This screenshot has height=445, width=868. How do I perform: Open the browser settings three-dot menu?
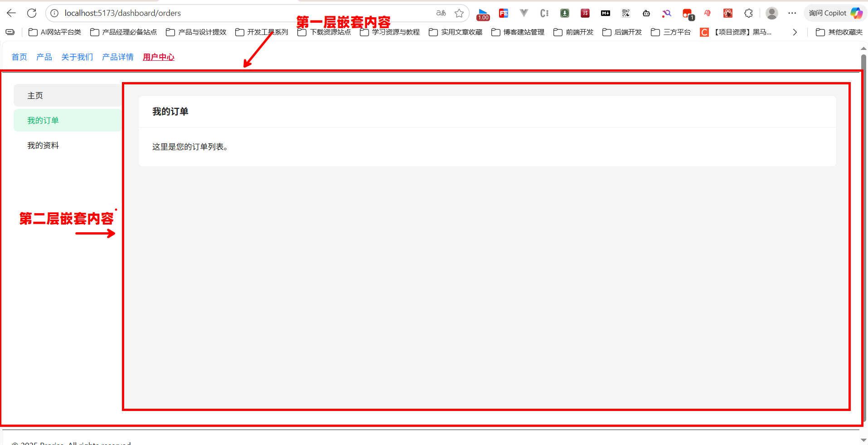[792, 13]
